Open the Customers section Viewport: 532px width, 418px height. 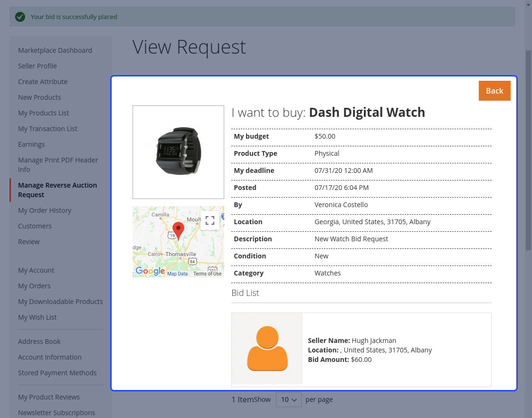coord(35,226)
